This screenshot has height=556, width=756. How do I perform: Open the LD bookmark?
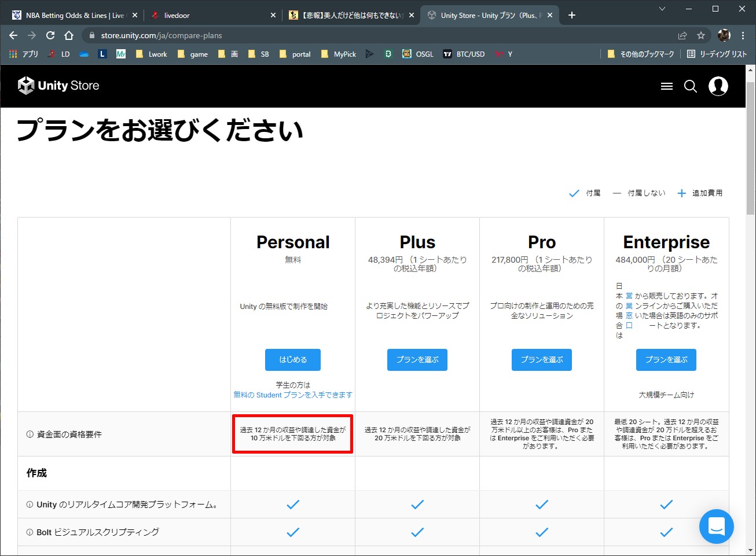pos(60,54)
